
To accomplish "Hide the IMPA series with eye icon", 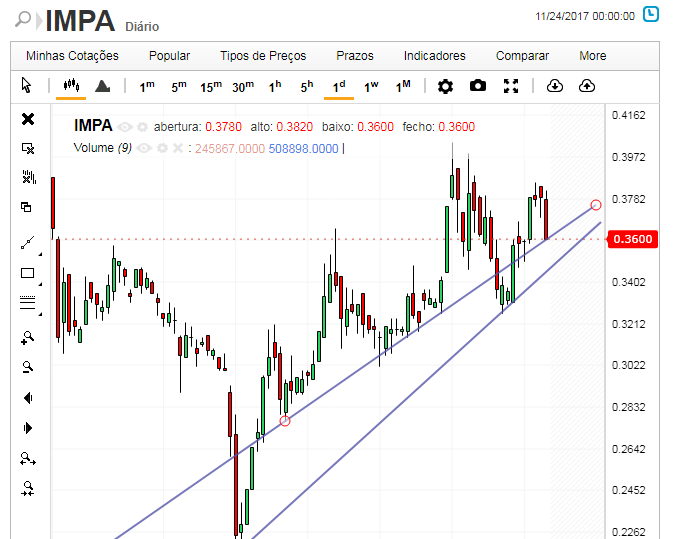I will point(125,127).
